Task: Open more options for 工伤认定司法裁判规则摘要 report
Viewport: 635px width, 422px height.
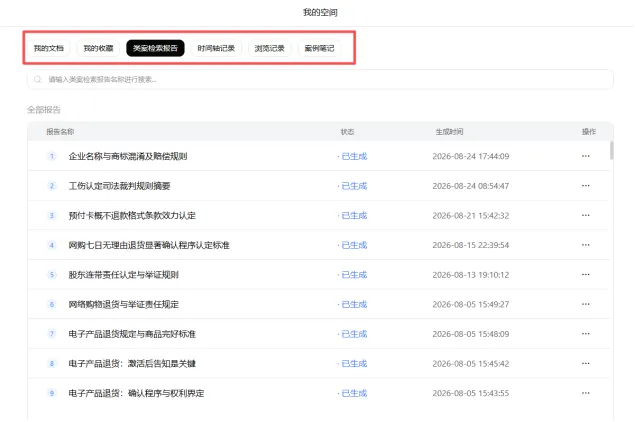Action: click(586, 185)
